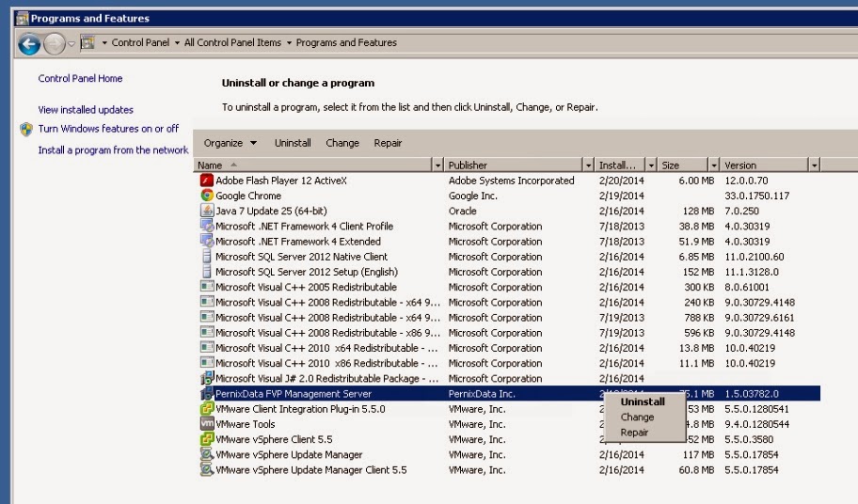
Task: Sort by the Version column header
Action: click(765, 165)
